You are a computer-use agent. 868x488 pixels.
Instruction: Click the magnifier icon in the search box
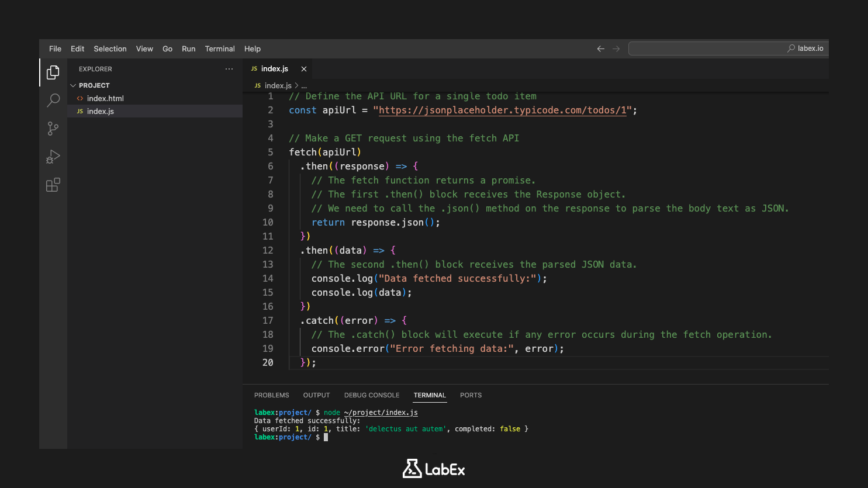(x=791, y=48)
